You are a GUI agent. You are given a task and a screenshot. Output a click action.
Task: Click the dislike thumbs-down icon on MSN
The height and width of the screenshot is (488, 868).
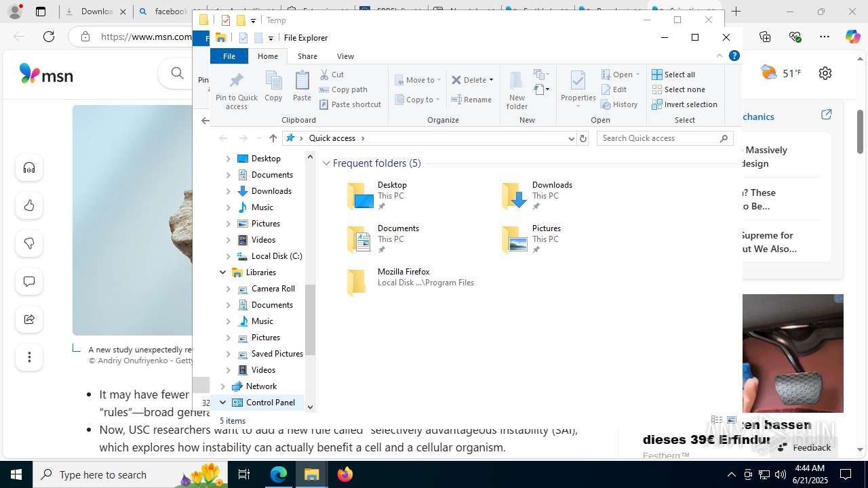pyautogui.click(x=29, y=244)
